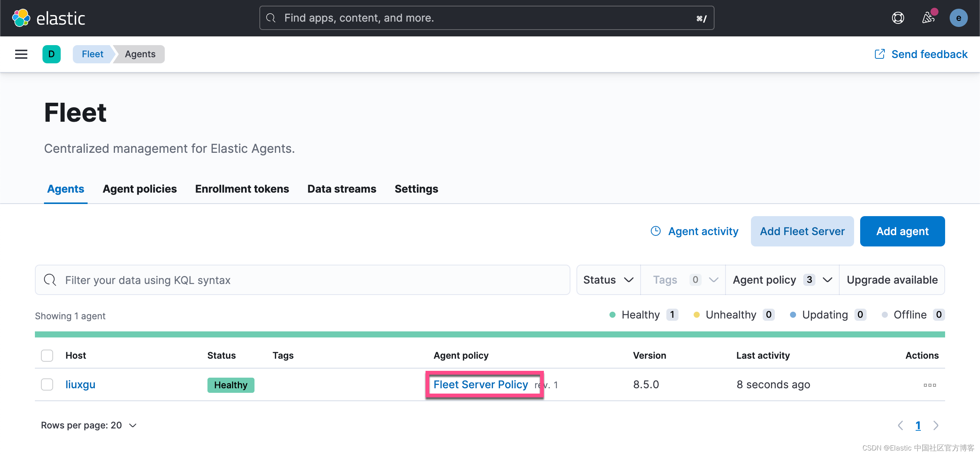
Task: Click the Add Fleet Server button
Action: click(802, 231)
